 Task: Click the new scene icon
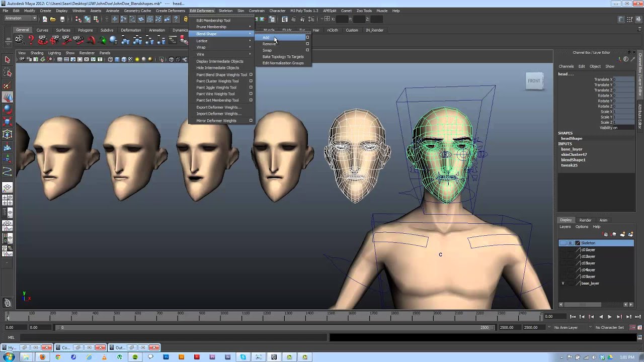(45, 19)
